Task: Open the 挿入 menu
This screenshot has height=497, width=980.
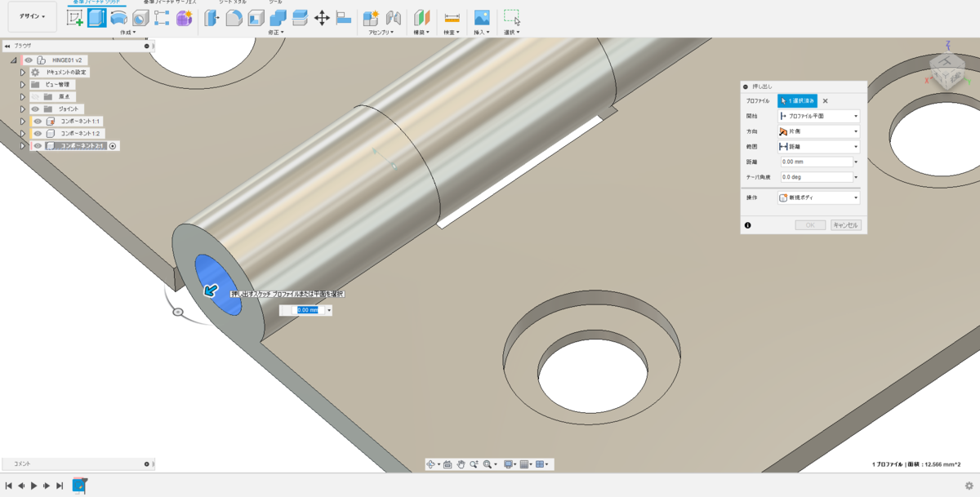Action: point(482,33)
